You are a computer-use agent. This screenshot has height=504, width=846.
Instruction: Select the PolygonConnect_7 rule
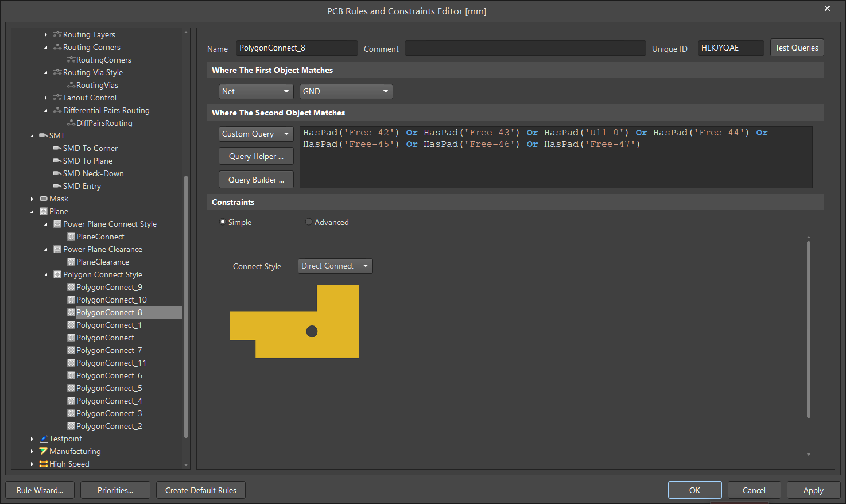(x=109, y=350)
